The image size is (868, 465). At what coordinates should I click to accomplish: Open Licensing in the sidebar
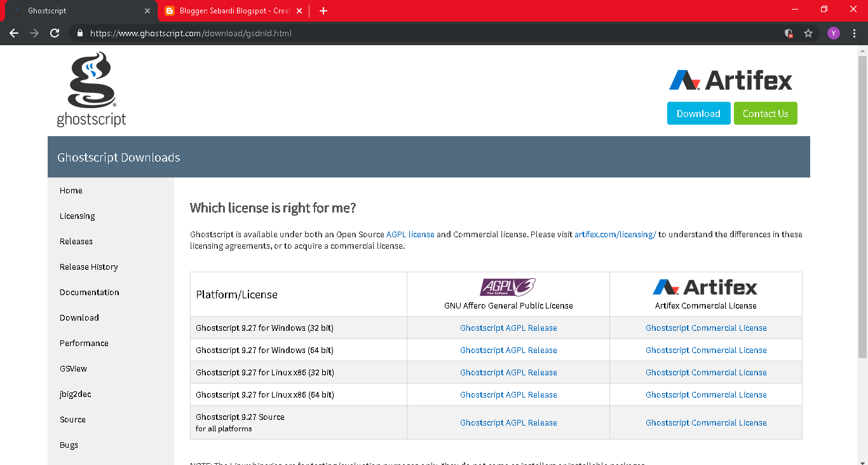point(77,216)
